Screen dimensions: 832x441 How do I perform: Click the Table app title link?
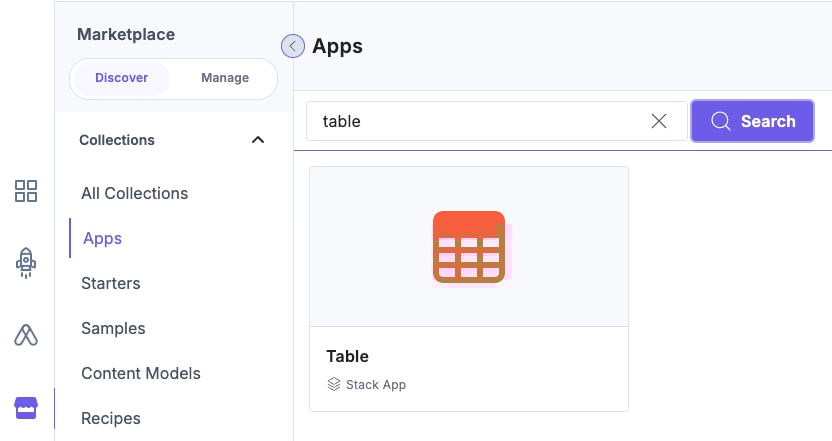tap(347, 356)
